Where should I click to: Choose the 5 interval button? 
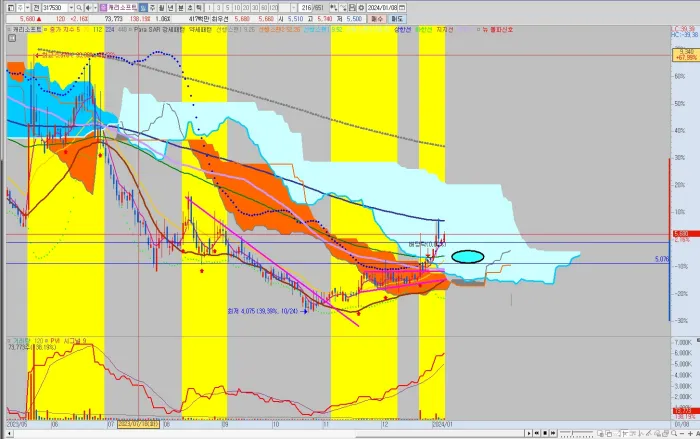click(228, 8)
